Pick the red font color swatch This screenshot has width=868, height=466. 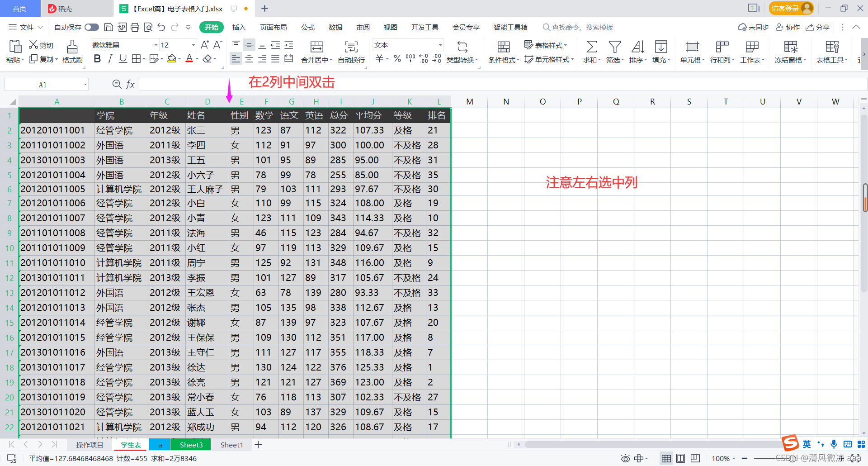click(x=189, y=59)
